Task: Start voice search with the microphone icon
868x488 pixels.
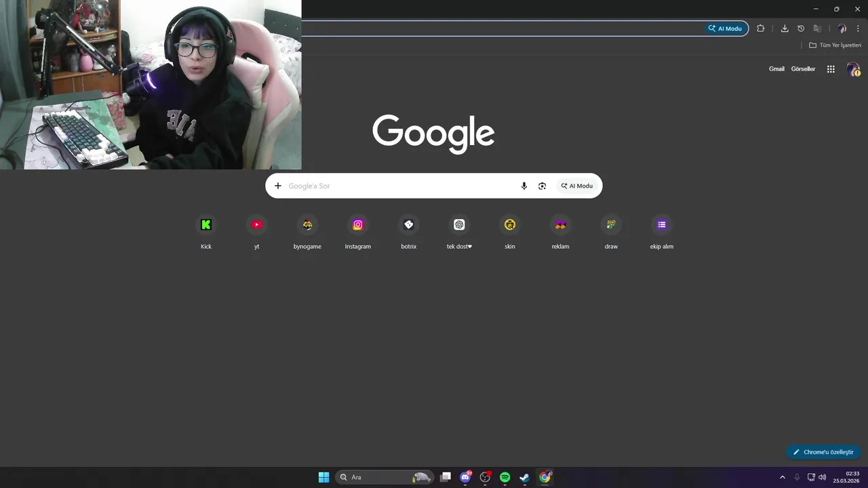Action: 524,186
